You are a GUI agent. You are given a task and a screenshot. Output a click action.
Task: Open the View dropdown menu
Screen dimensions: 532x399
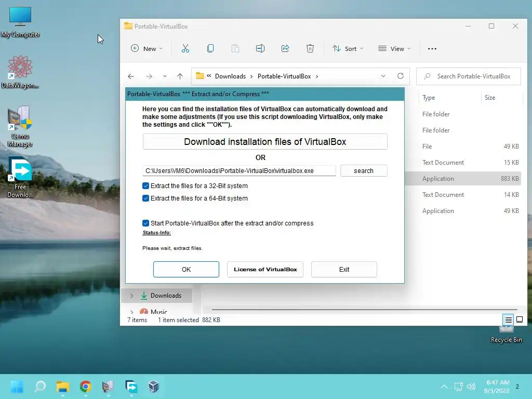[x=394, y=48]
